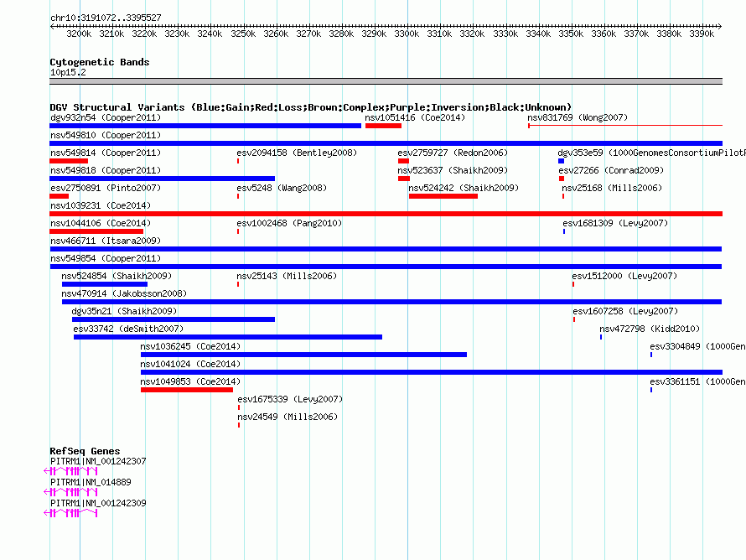Click the 3250k position on ruler
Image resolution: width=746 pixels, height=560 pixels.
point(243,34)
